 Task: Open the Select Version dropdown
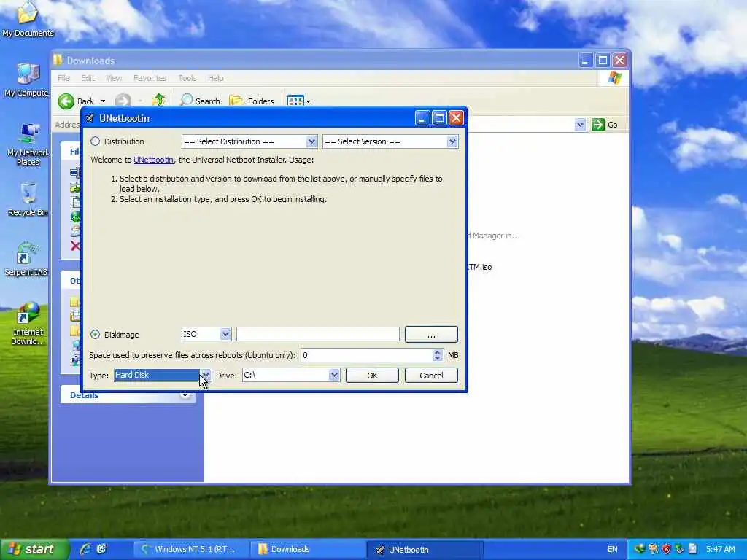click(390, 141)
